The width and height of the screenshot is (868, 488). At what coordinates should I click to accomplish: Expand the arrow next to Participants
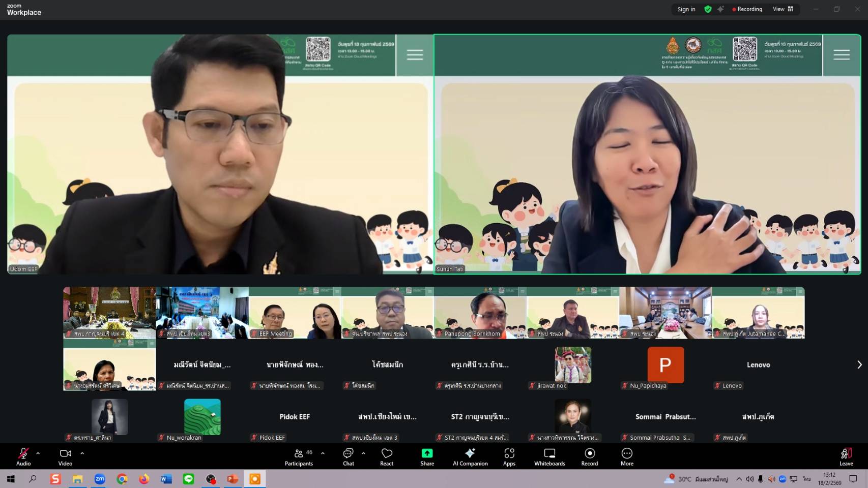pos(323,453)
